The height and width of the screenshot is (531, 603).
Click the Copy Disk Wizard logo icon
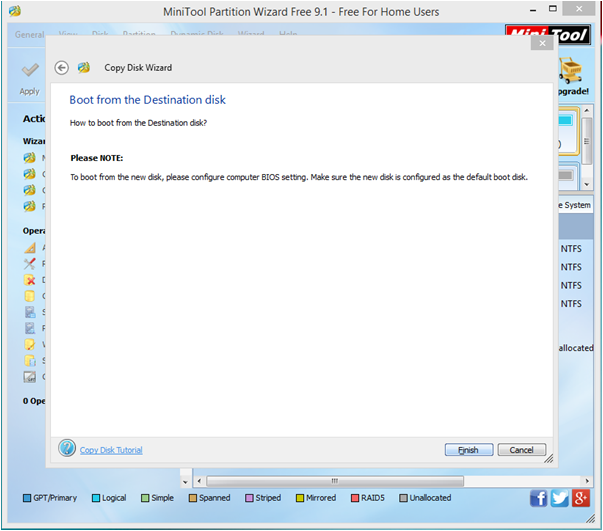pyautogui.click(x=83, y=68)
